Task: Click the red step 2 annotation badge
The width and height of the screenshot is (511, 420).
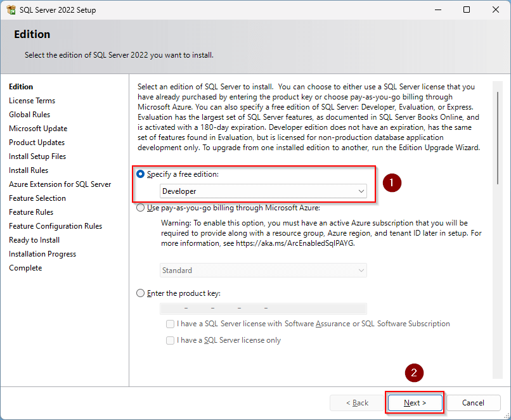Action: (x=414, y=373)
